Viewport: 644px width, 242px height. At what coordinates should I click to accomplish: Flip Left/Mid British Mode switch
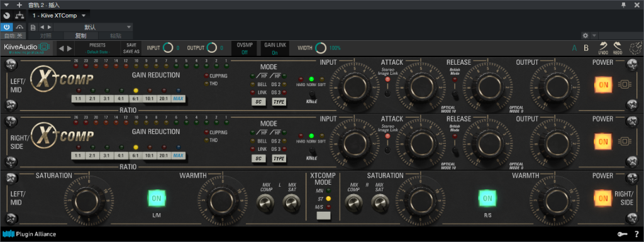pyautogui.click(x=455, y=94)
